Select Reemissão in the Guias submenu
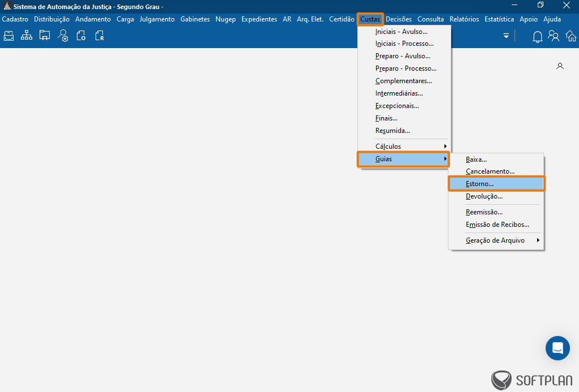Image resolution: width=579 pixels, height=392 pixels. point(496,212)
